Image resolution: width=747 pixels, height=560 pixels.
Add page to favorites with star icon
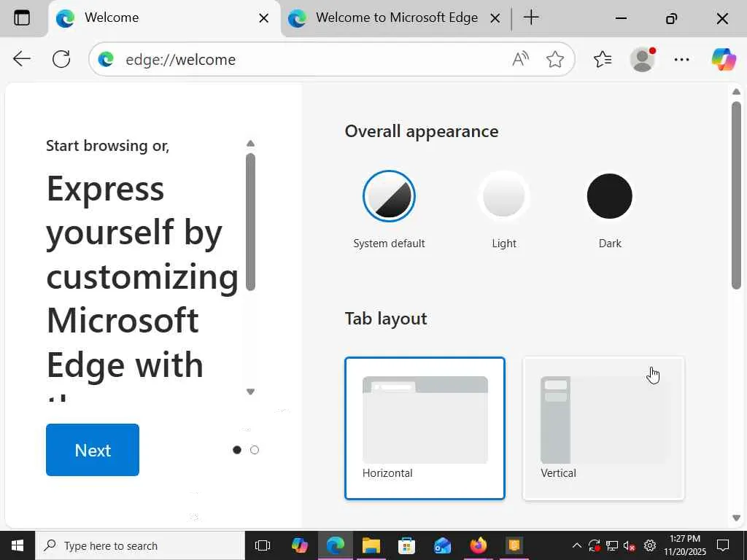pyautogui.click(x=555, y=60)
